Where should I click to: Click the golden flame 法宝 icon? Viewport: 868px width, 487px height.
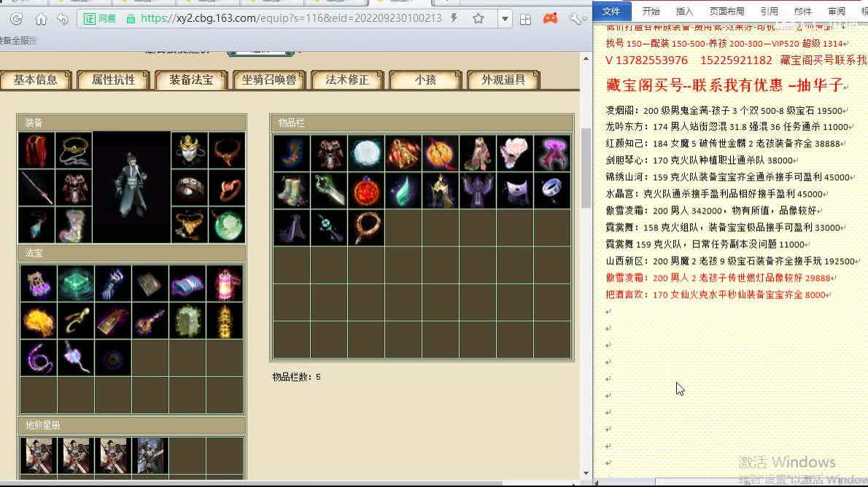[38, 321]
